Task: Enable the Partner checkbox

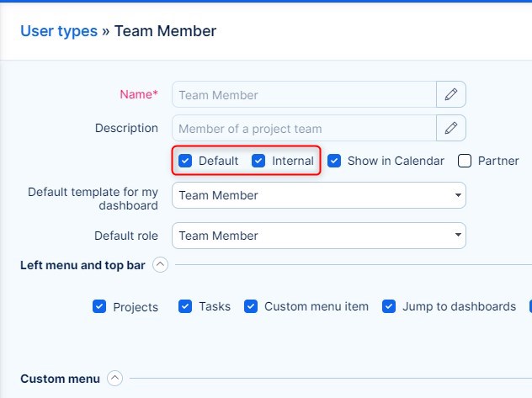Action: 465,161
